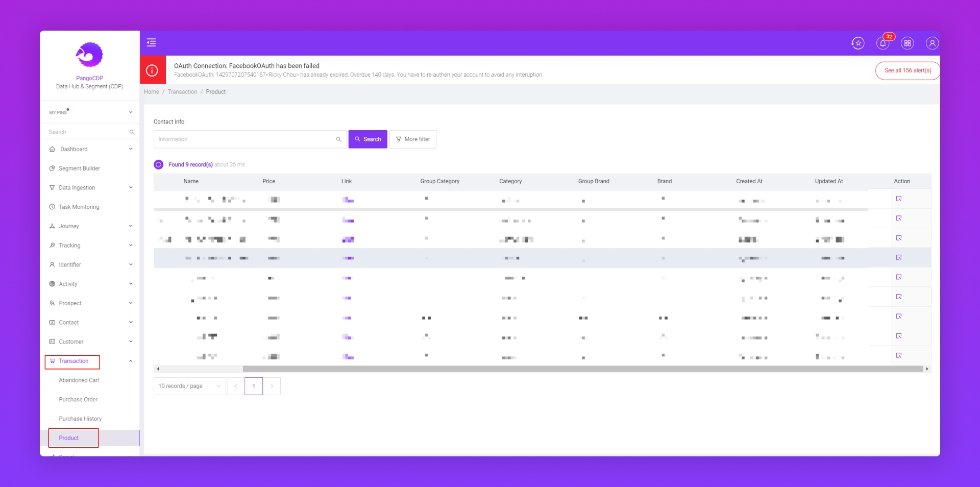Click the starred favorites icon in header
The width and height of the screenshot is (980, 487).
click(x=858, y=43)
